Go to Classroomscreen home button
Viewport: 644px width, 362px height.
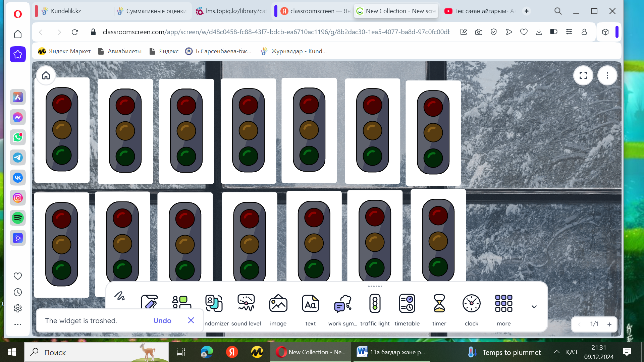pyautogui.click(x=46, y=76)
